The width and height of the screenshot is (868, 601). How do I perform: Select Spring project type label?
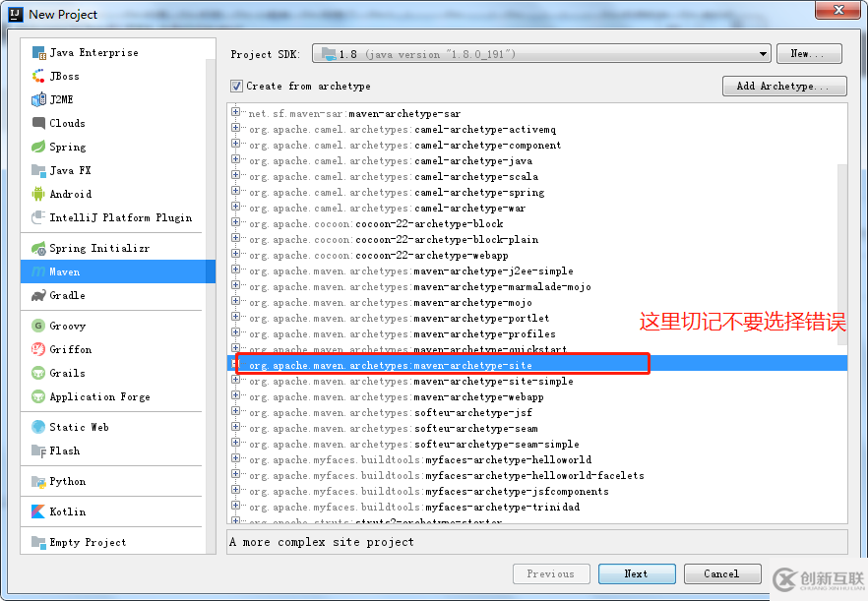[68, 147]
